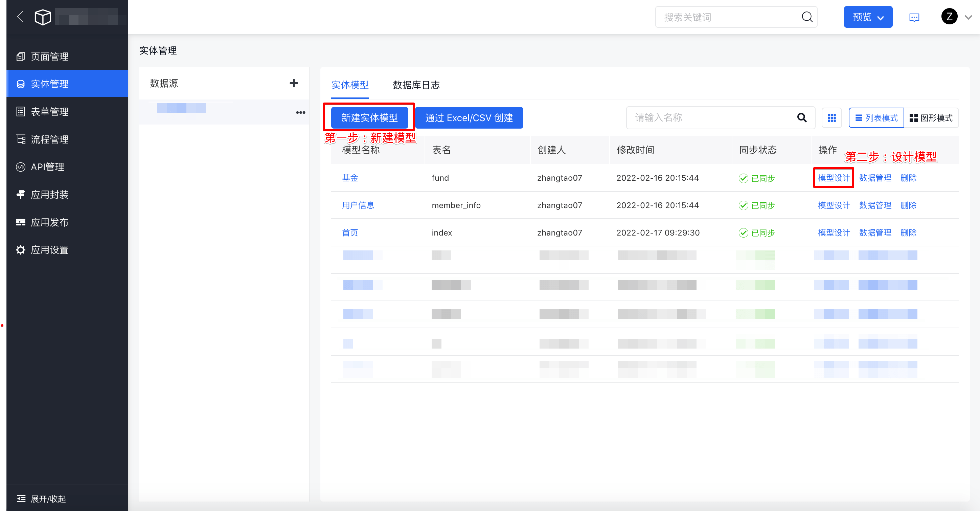Click the cube application logo icon

click(43, 17)
